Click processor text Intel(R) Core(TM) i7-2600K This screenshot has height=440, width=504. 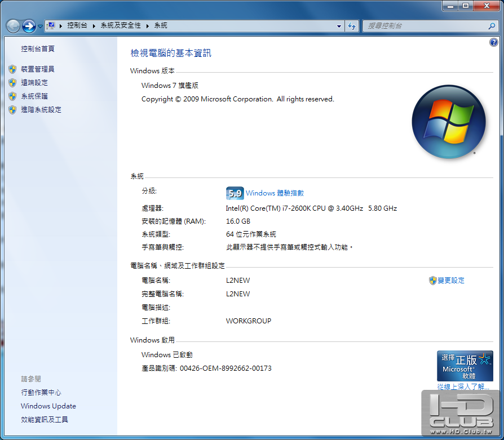(x=311, y=208)
